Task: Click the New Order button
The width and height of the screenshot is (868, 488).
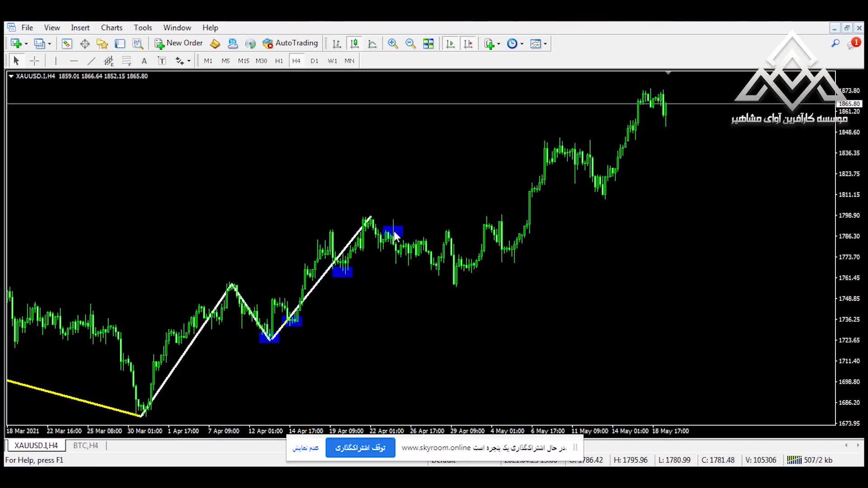Action: coord(179,43)
